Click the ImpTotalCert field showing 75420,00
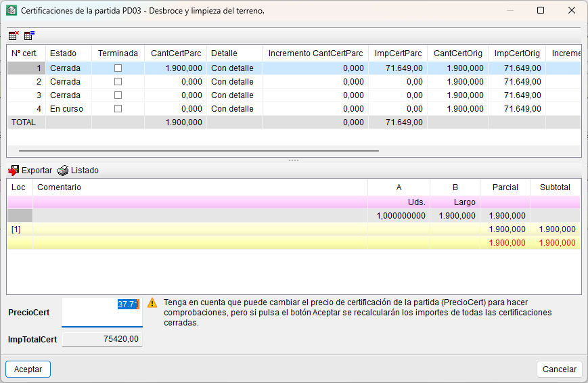The width and height of the screenshot is (588, 383). [x=102, y=339]
